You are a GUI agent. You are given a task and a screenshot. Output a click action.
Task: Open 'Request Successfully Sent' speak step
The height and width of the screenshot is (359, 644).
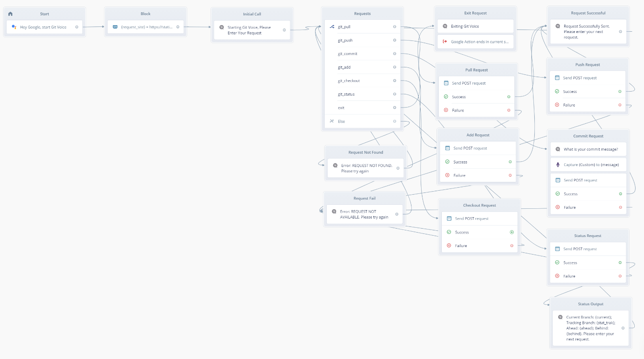[x=588, y=32]
